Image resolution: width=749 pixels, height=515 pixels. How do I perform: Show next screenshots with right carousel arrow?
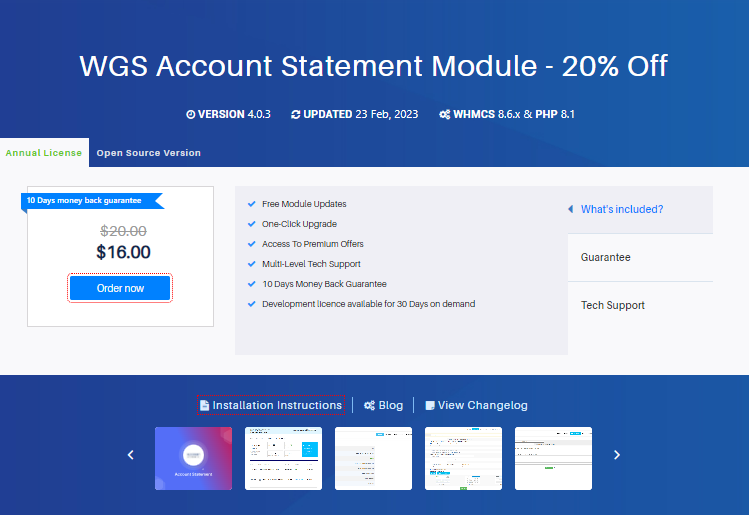(x=617, y=455)
